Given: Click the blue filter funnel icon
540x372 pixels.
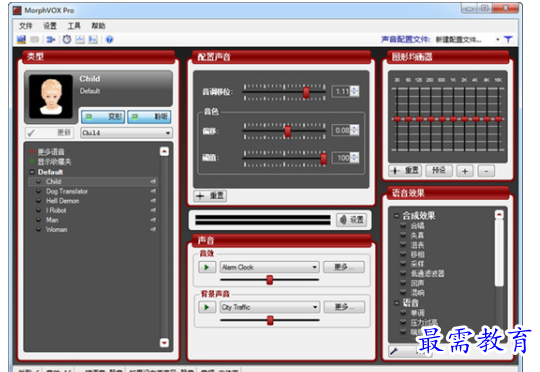Looking at the screenshot, I should click(x=508, y=39).
